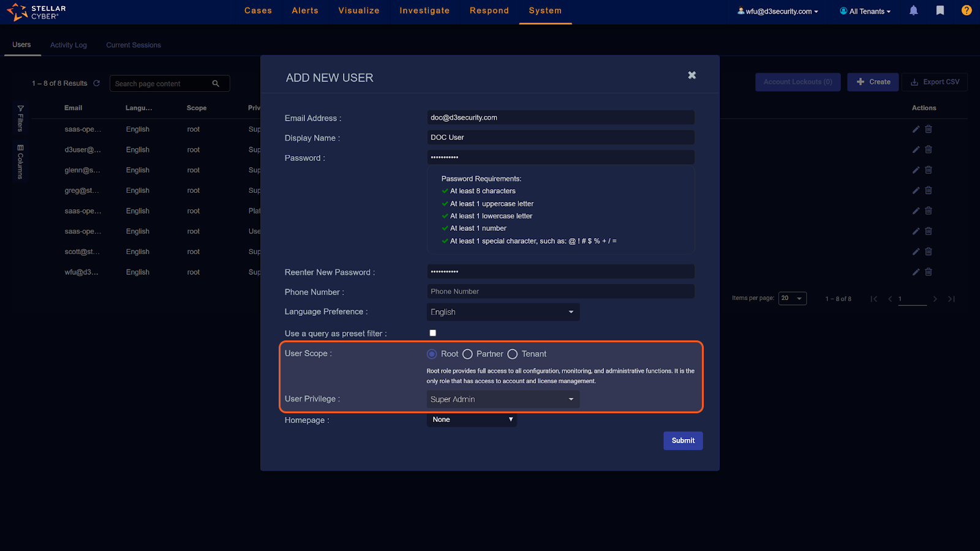This screenshot has height=551, width=980.
Task: Open the User Privilege dropdown
Action: point(503,399)
